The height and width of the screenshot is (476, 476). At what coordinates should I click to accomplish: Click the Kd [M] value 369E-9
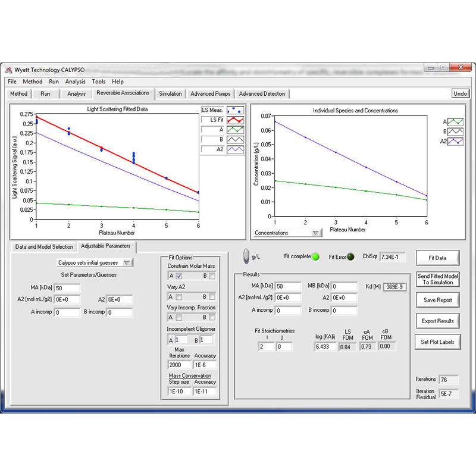click(394, 287)
